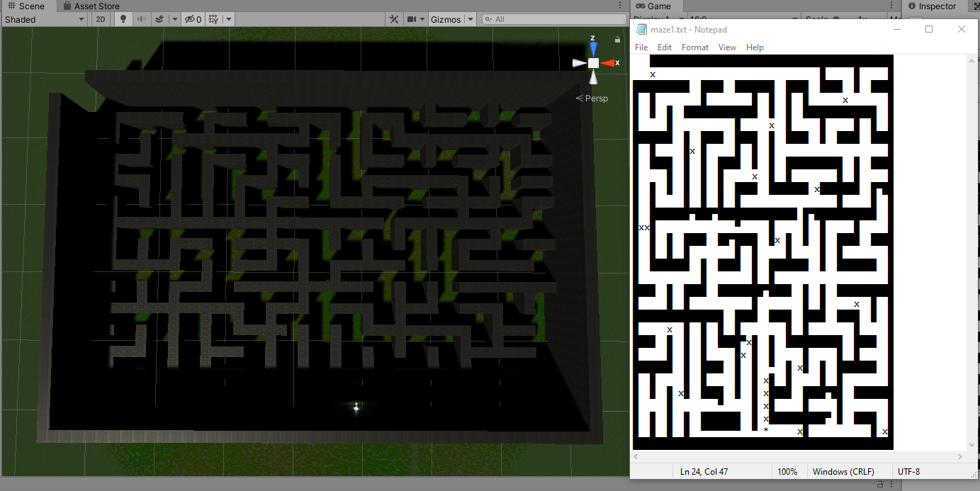The width and height of the screenshot is (980, 491).
Task: Click left white cone on orientation gizmo
Action: coord(579,63)
